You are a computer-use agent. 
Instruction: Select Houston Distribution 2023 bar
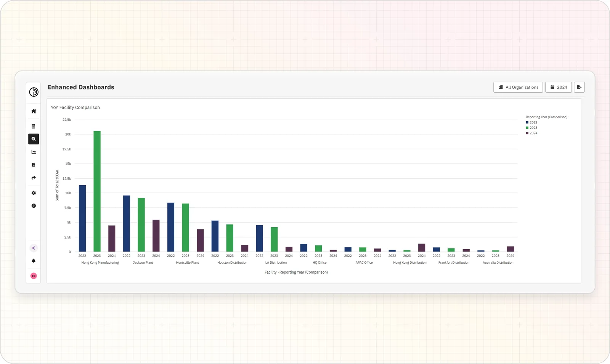[x=230, y=238]
